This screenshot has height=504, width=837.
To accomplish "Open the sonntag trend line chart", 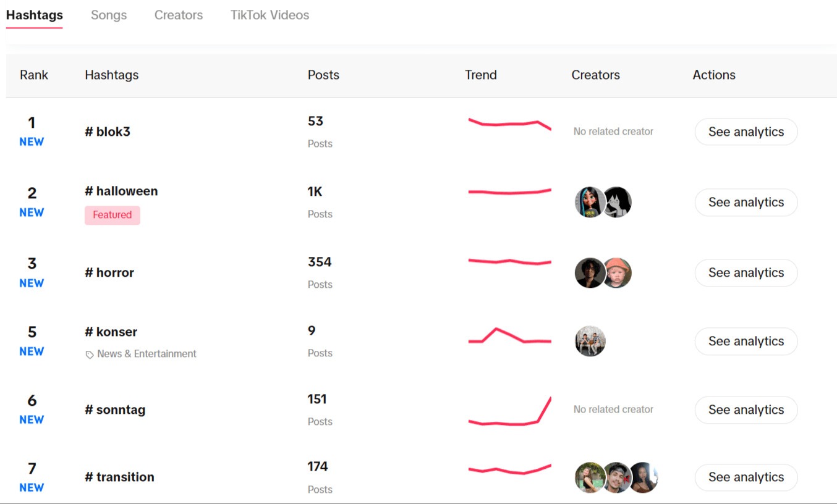I will [510, 411].
